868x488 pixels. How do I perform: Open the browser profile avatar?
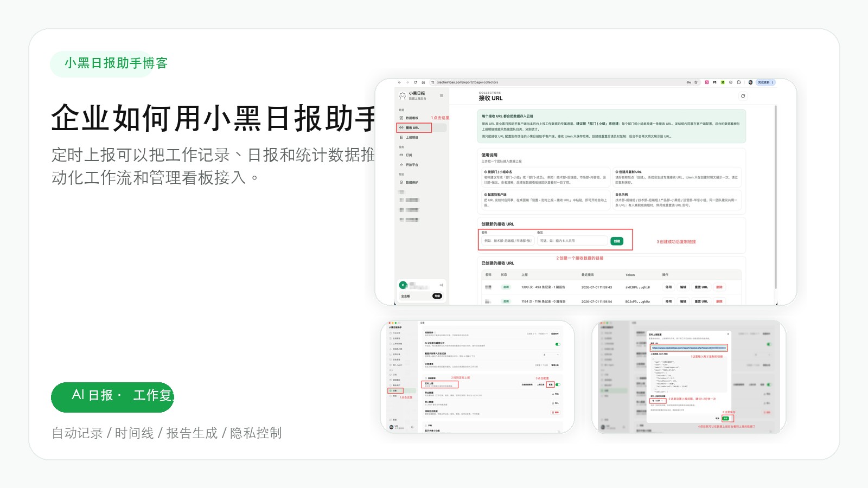(x=750, y=82)
